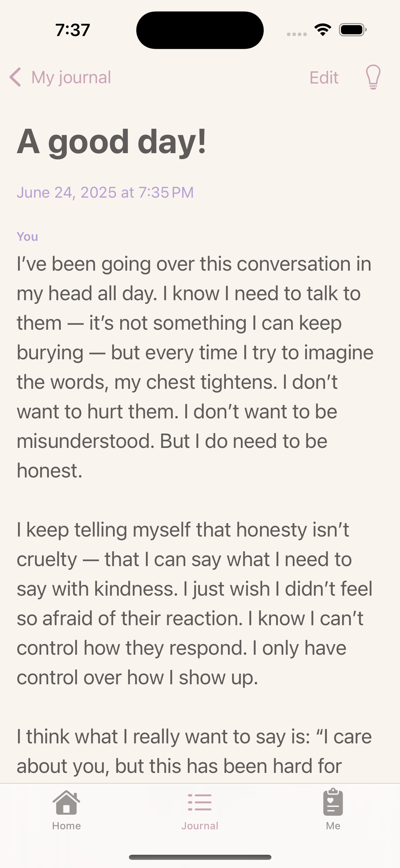The width and height of the screenshot is (400, 868).
Task: Tap the cellular signal dots
Action: click(297, 34)
